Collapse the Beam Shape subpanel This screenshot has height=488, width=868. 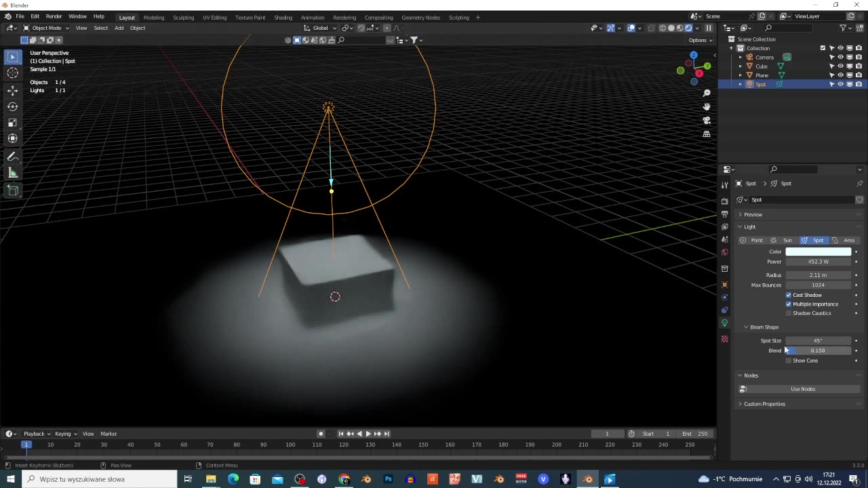[764, 327]
